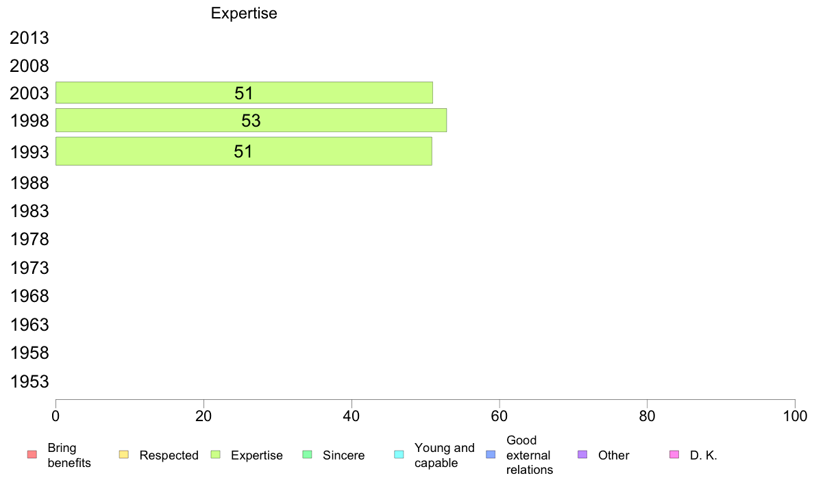
Task: Click the Respected legend text
Action: (x=169, y=455)
